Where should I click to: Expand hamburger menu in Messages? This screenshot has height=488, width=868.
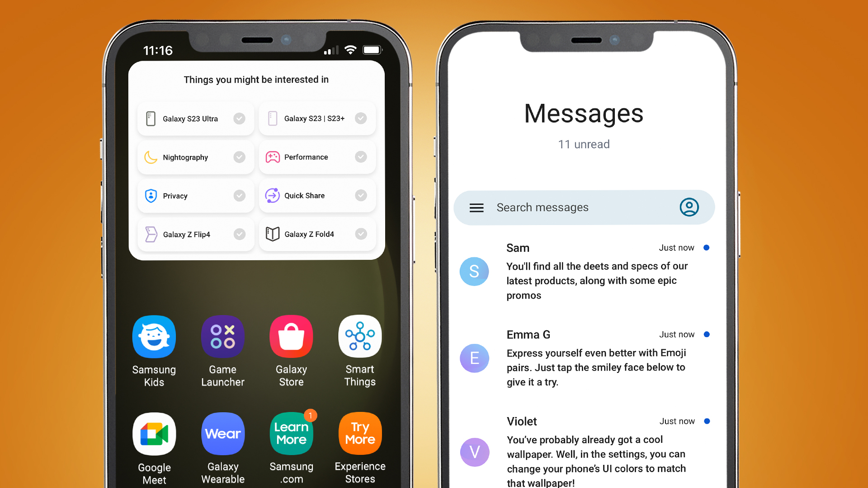[x=477, y=206]
